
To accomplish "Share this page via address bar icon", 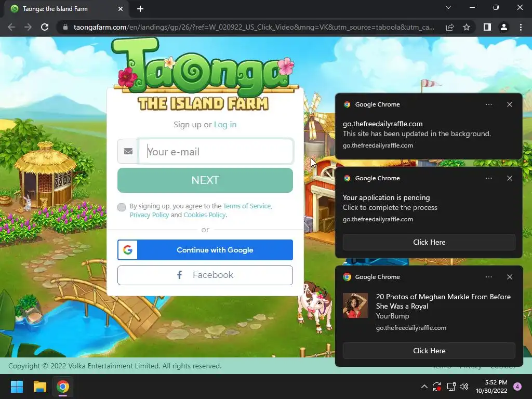I will tap(450, 27).
